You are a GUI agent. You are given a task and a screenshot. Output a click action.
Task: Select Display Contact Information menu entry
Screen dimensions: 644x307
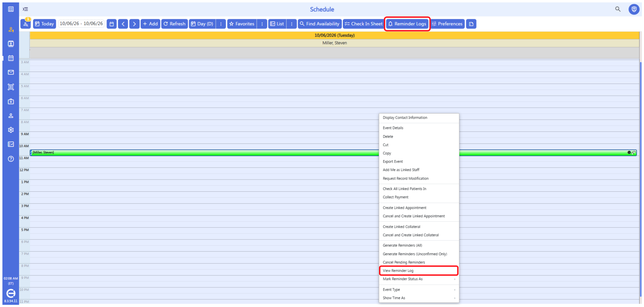click(x=419, y=118)
